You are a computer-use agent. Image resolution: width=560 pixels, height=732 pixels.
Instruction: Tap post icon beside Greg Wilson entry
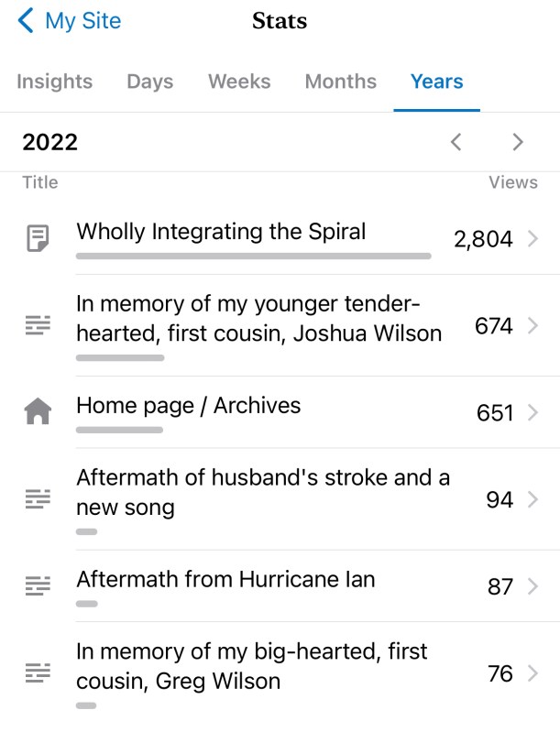coord(38,673)
